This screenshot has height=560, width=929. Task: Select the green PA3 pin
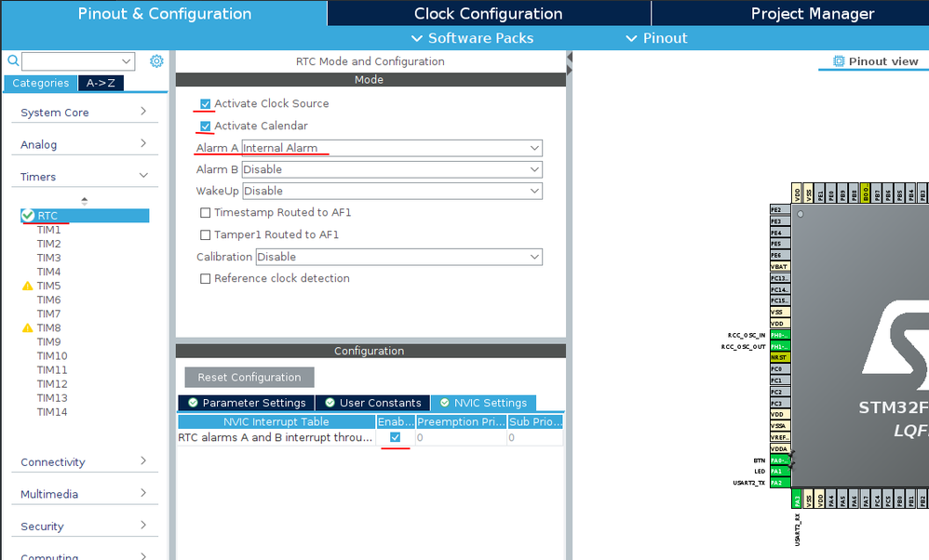point(797,499)
